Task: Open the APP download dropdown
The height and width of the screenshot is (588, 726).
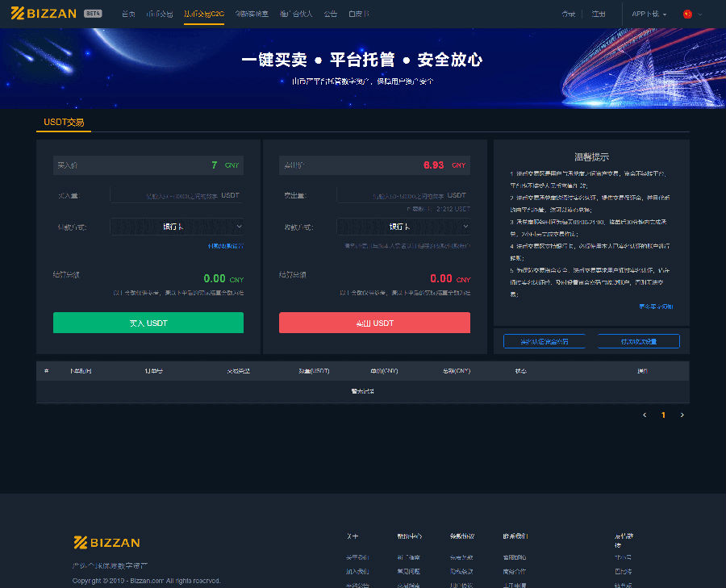Action: point(649,14)
